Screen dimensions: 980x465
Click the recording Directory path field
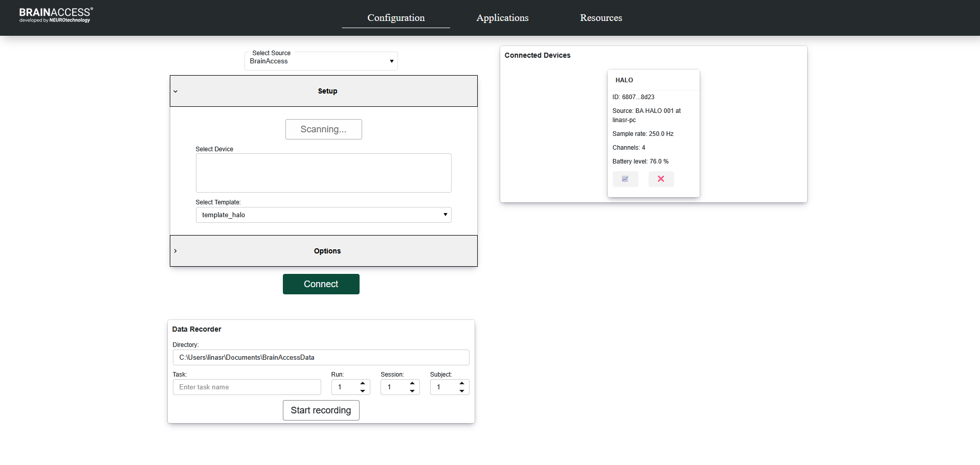(321, 358)
